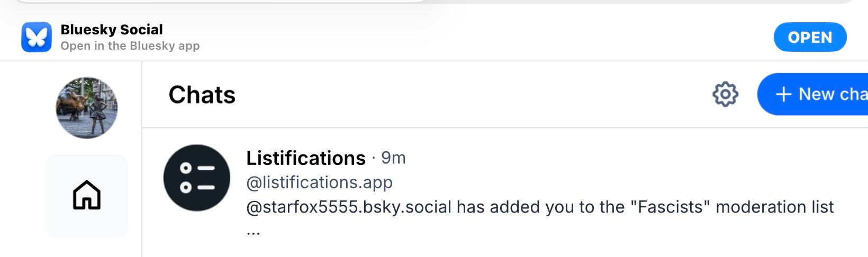Screen dimensions: 868x257
Task: Open chat settings with the gear icon
Action: [x=725, y=95]
